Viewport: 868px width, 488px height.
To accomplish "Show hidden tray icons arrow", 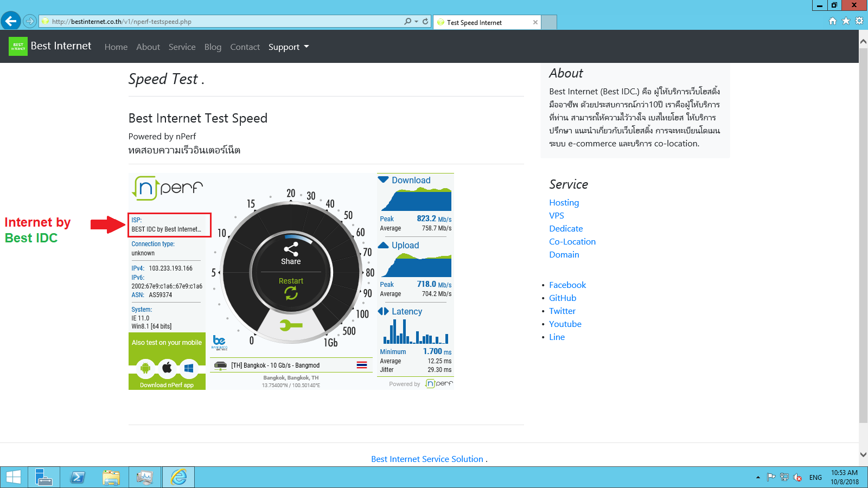I will (x=758, y=477).
